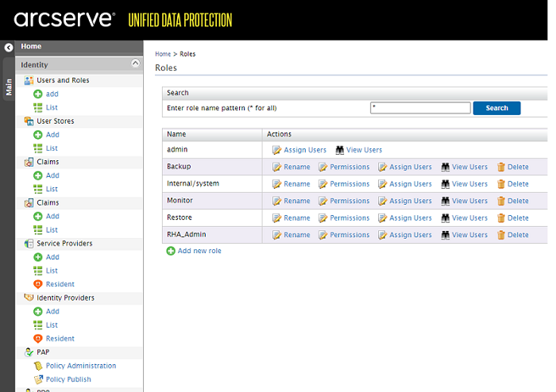Collapse the sidebar with the back arrow icon
The height and width of the screenshot is (392, 556).
click(x=9, y=47)
